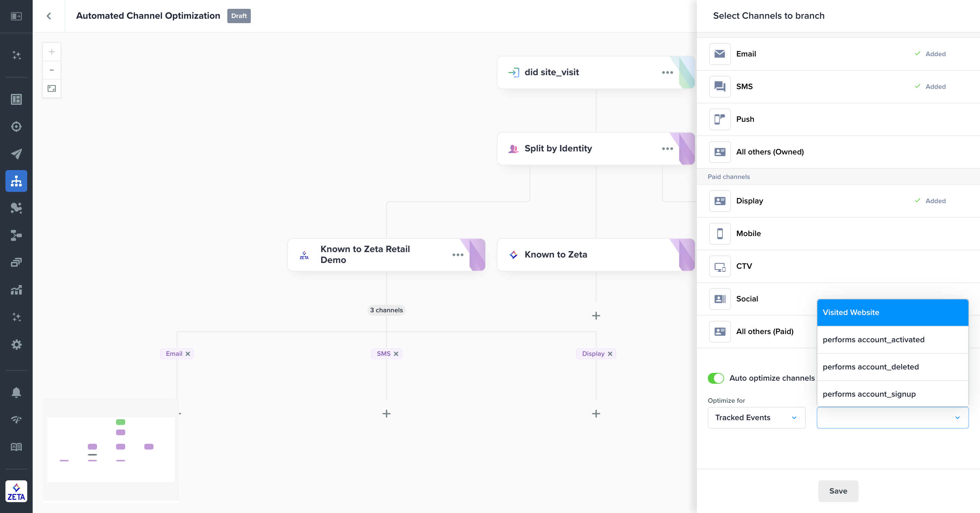Click the paper plane campaigns sidebar icon
The image size is (980, 513).
tap(16, 154)
